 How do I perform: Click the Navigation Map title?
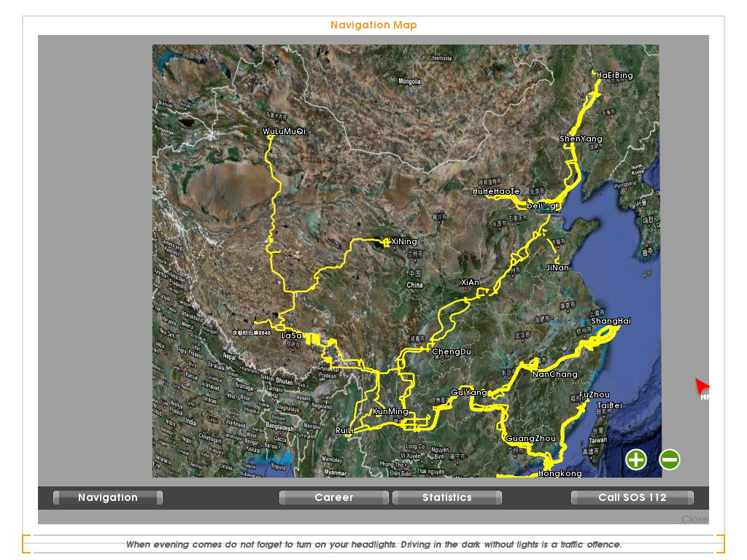pos(373,25)
